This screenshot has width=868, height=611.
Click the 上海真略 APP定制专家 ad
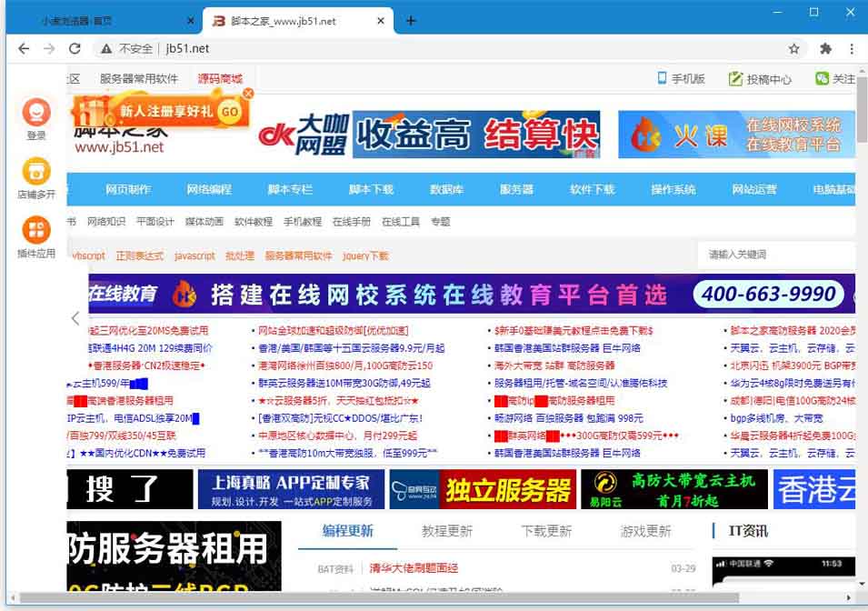(x=291, y=489)
